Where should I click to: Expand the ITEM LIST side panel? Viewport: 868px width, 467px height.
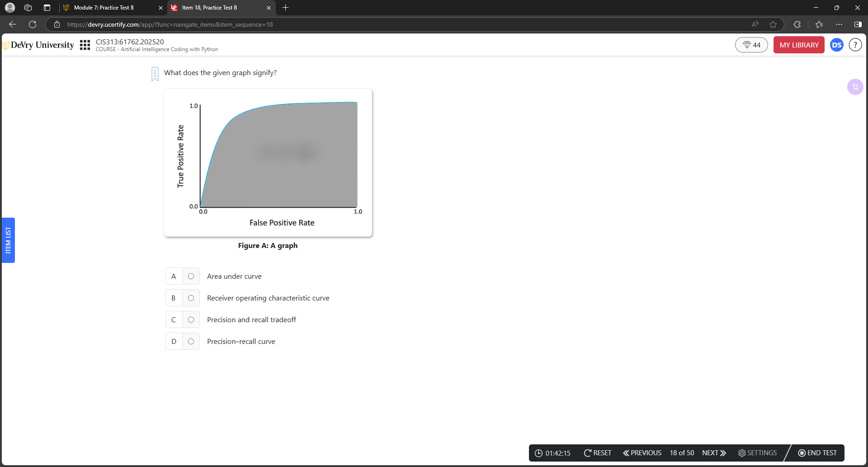(8, 240)
